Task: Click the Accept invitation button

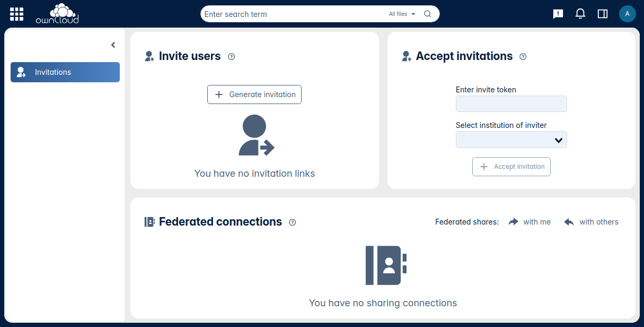Action: [x=511, y=166]
